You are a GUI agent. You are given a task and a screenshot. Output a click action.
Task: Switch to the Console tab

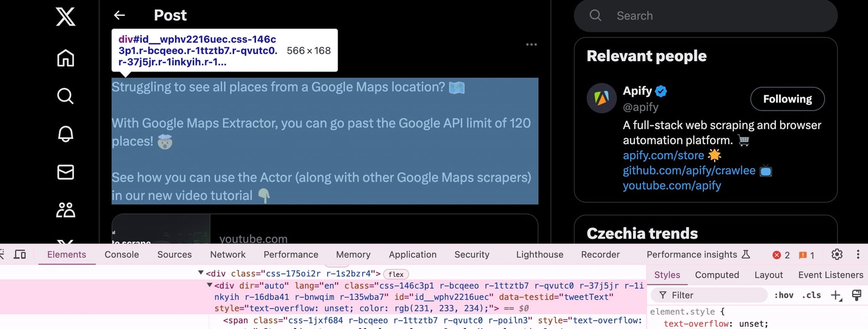(122, 254)
